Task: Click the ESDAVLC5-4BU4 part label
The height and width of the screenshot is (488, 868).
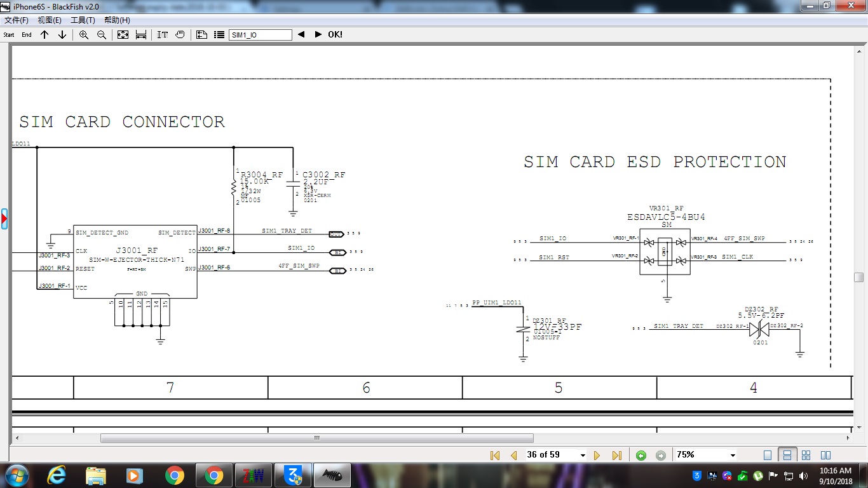Action: coord(666,217)
